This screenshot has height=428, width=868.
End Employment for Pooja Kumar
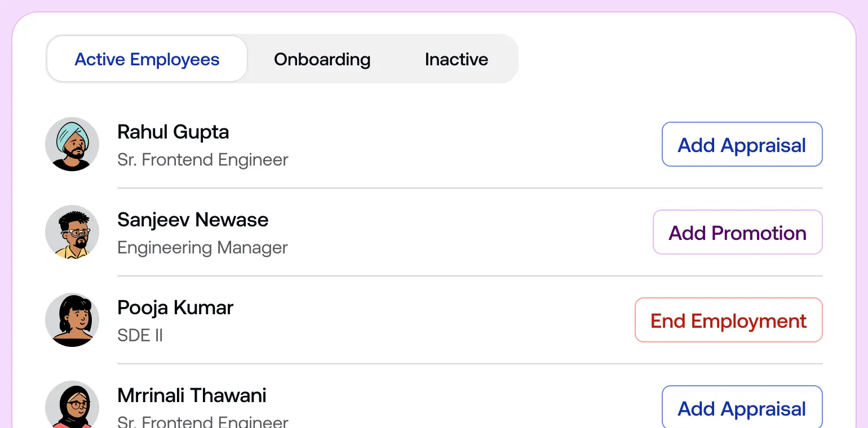tap(728, 320)
